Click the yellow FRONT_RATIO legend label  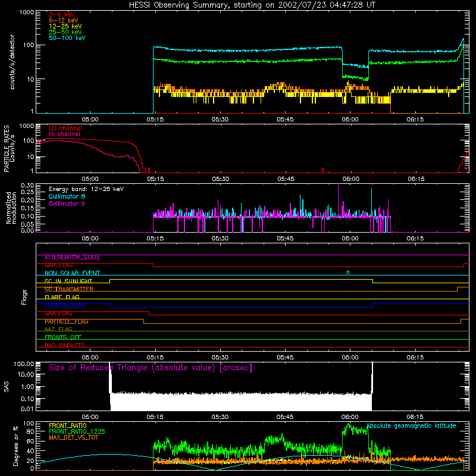[68, 425]
